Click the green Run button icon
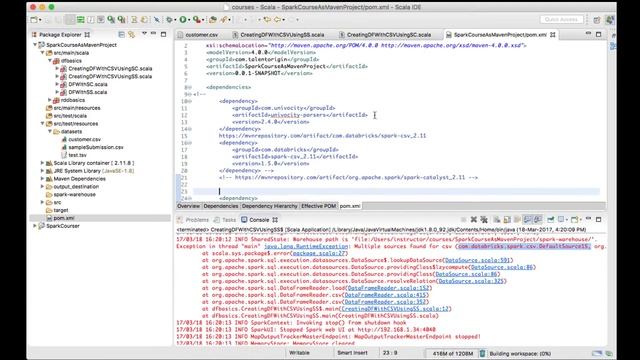The image size is (640, 360). 182,20
